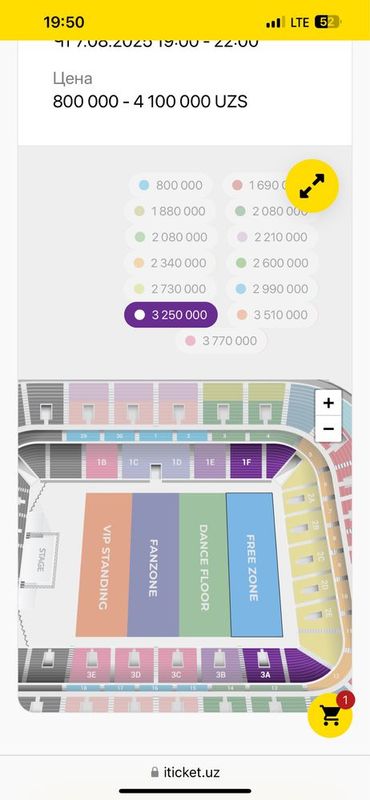The height and width of the screenshot is (800, 370).
Task: Pick the FREE ZONE area
Action: pos(254,565)
